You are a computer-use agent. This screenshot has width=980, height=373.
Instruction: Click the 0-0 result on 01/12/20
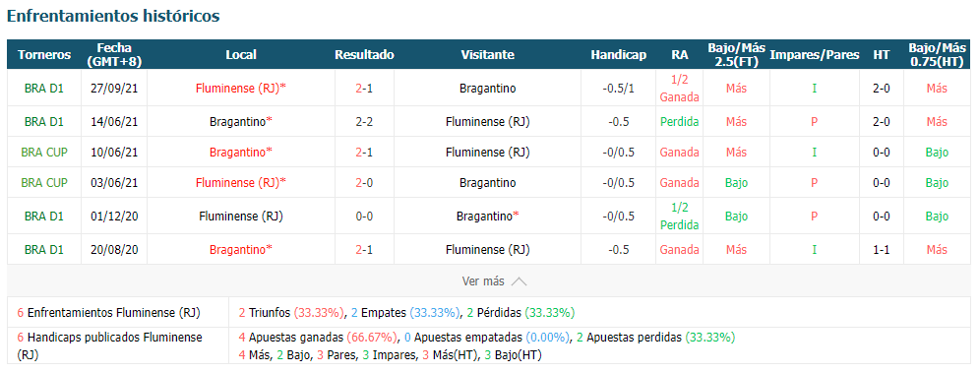click(364, 217)
